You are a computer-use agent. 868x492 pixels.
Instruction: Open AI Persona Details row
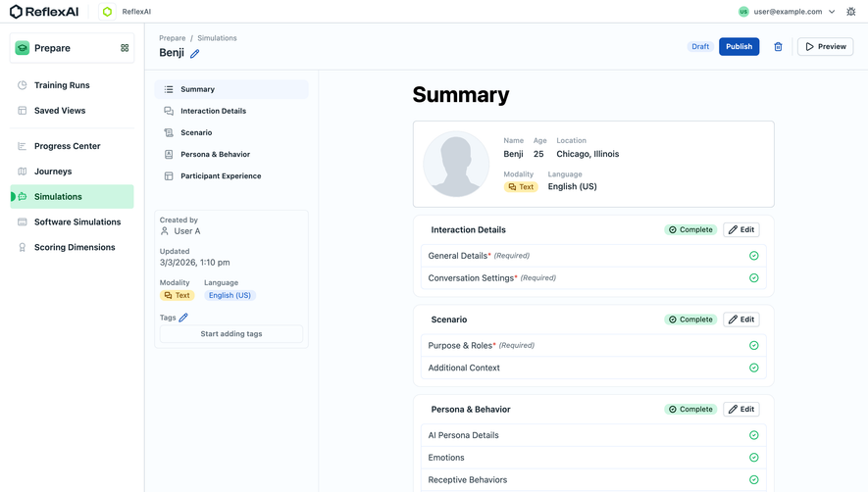pos(593,435)
